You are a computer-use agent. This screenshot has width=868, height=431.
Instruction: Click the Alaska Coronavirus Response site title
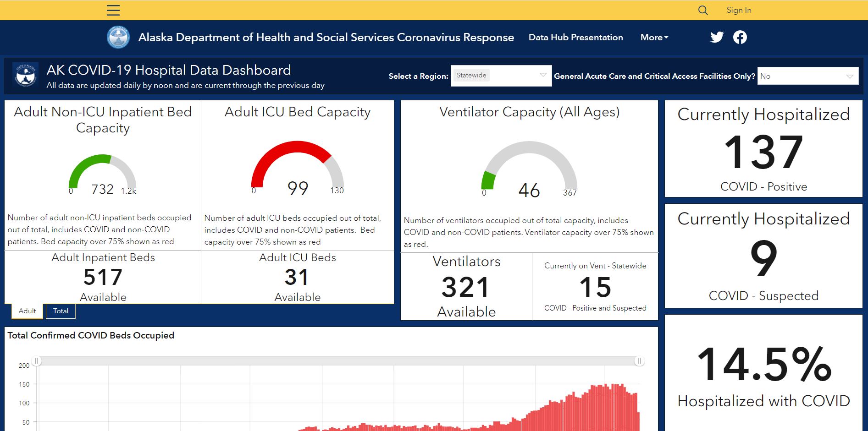326,38
